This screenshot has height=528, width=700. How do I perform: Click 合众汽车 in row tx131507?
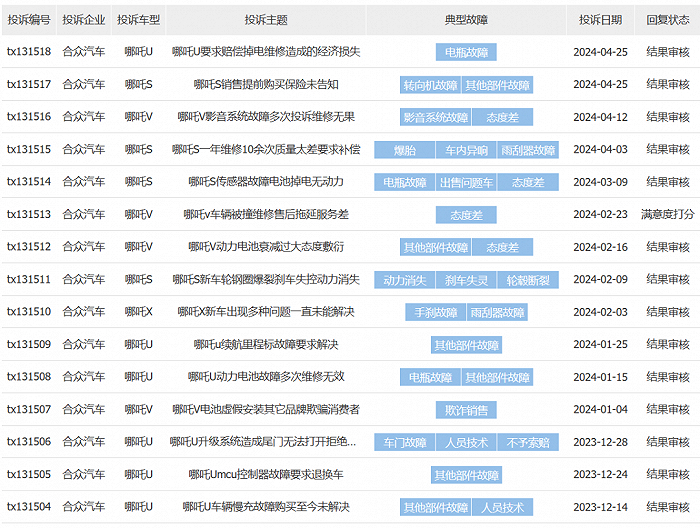pos(83,410)
